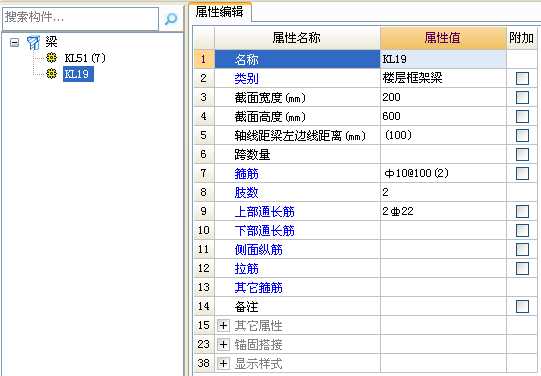This screenshot has width=541, height=376.
Task: Click the section width value 200
Action: [x=443, y=97]
